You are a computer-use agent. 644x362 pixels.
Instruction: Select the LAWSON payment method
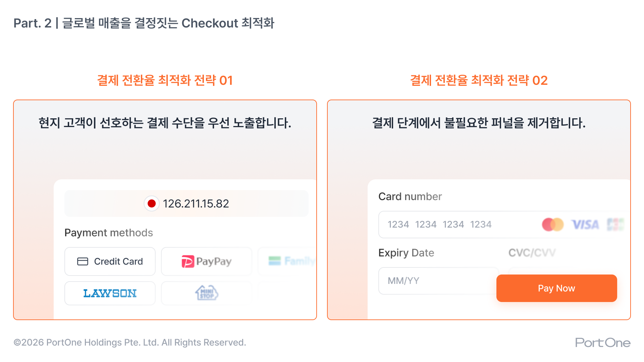point(110,293)
